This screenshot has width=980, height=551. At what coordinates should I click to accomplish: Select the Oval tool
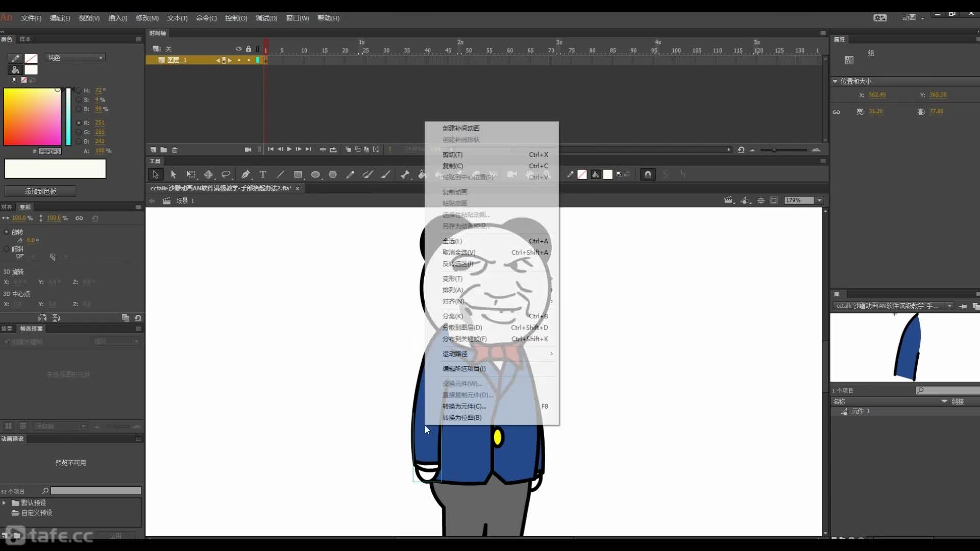tap(315, 174)
